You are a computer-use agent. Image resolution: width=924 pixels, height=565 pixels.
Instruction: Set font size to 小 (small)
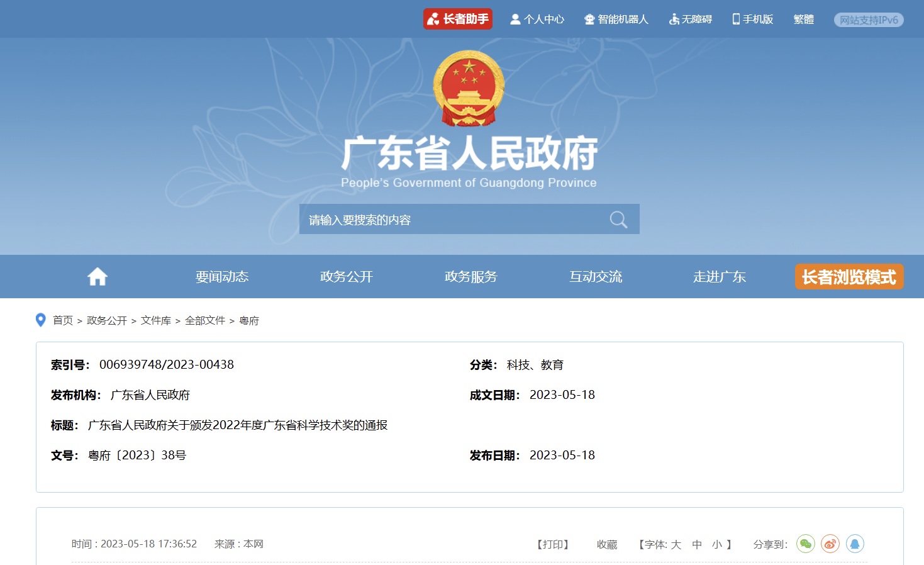[717, 544]
